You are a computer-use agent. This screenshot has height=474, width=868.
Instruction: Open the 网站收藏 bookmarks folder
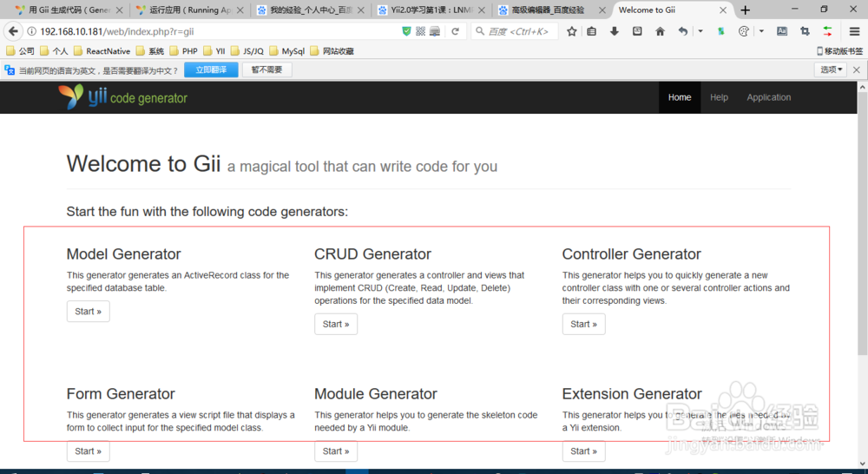tap(332, 51)
